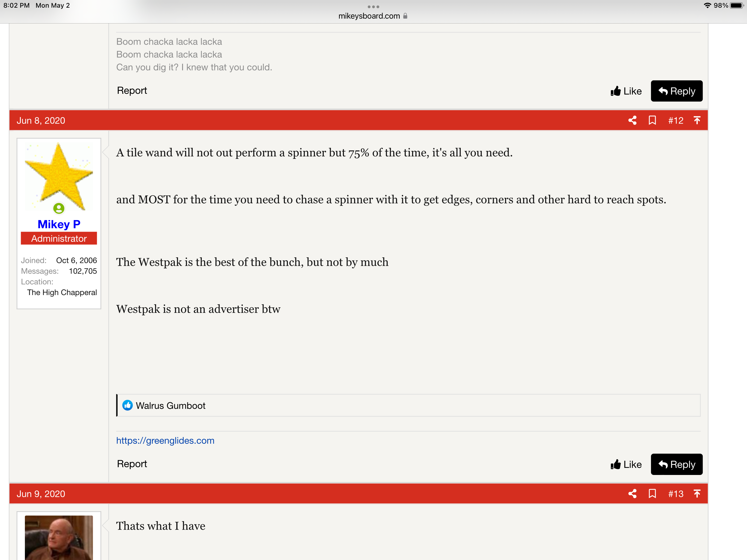
Task: Bookmark post #12
Action: coord(652,121)
